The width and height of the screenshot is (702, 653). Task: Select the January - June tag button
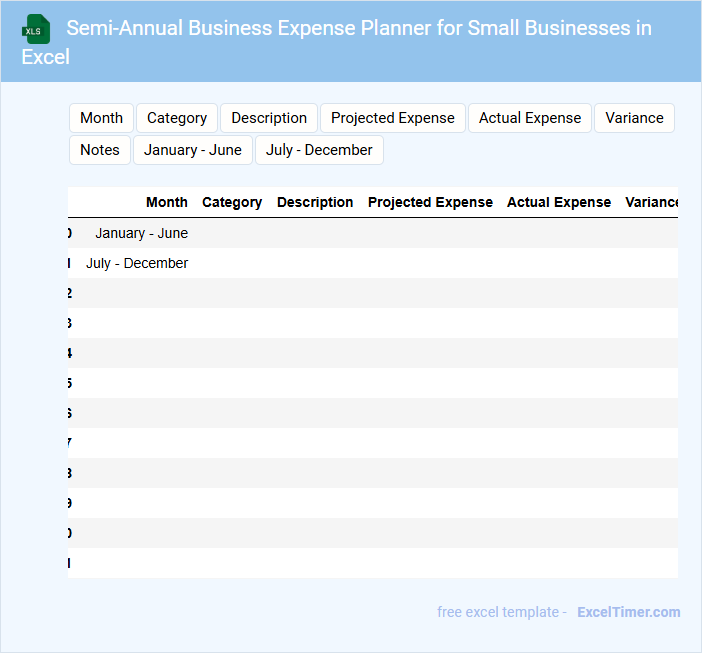(x=193, y=150)
